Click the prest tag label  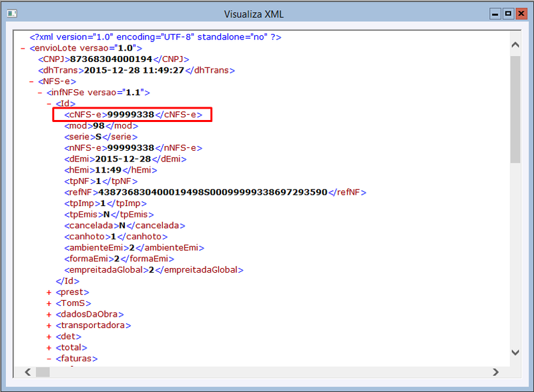coord(72,292)
